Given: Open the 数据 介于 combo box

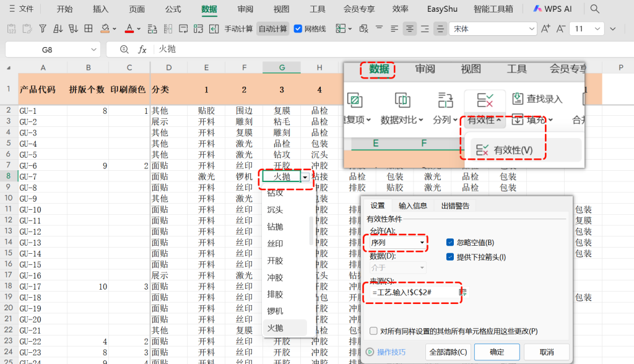Looking at the screenshot, I should 397,267.
